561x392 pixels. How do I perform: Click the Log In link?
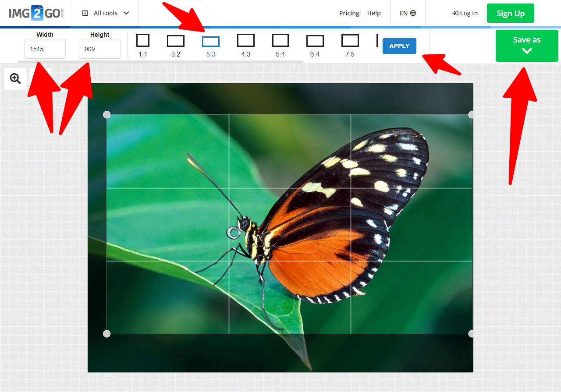click(465, 13)
